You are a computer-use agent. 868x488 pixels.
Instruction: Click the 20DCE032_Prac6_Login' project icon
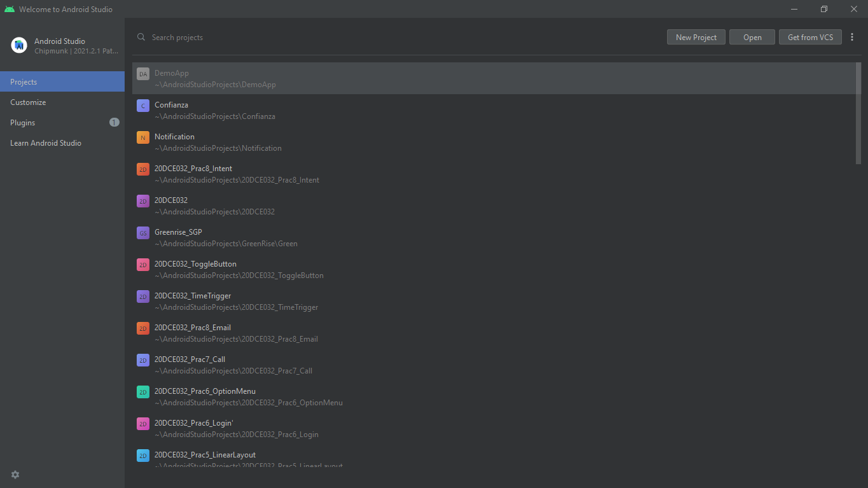tap(143, 424)
